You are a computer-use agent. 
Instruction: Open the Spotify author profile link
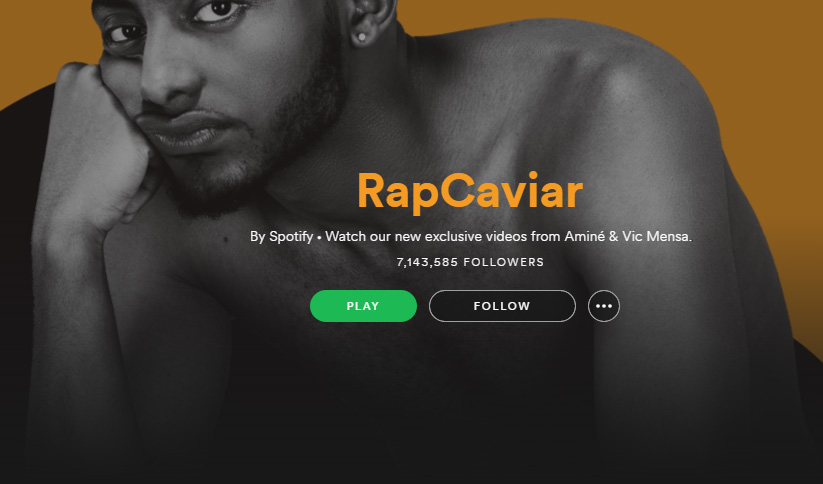(x=291, y=236)
